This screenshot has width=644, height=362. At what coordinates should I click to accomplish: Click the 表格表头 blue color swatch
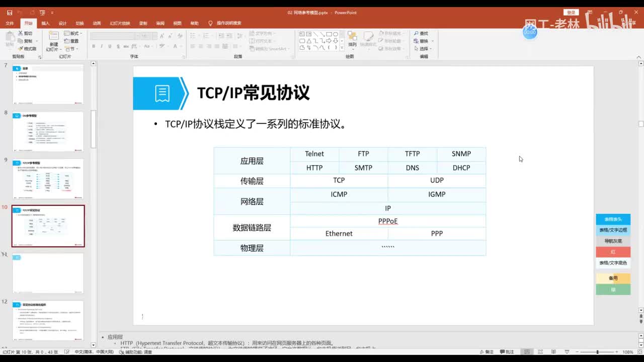coord(613,219)
